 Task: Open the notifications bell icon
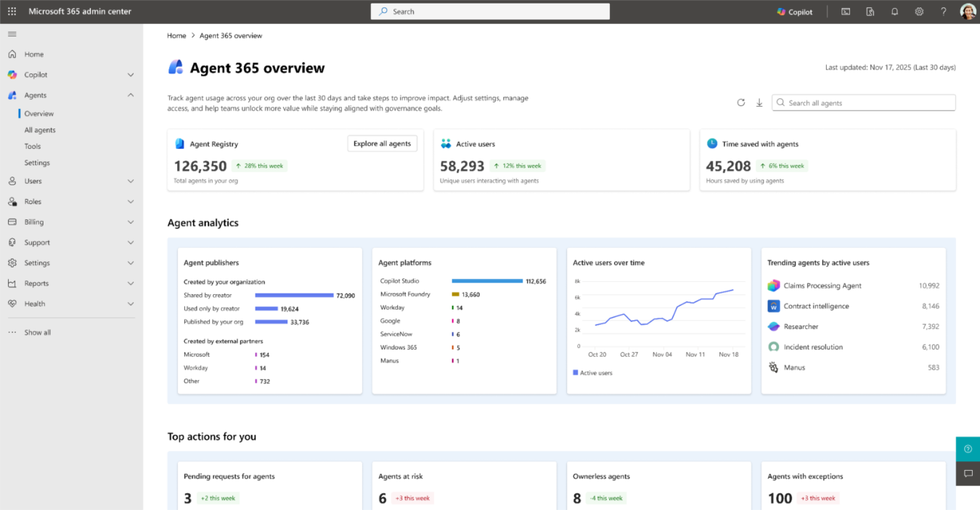coord(894,12)
